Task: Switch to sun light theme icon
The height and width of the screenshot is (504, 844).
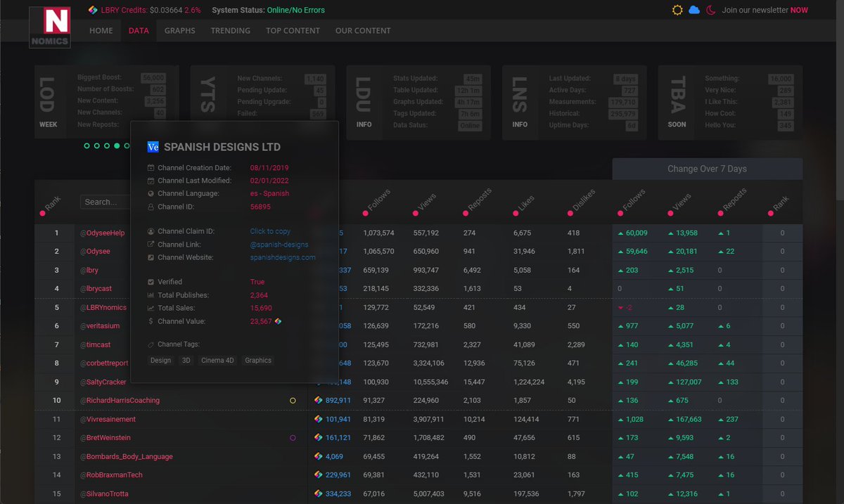Action: coord(677,10)
